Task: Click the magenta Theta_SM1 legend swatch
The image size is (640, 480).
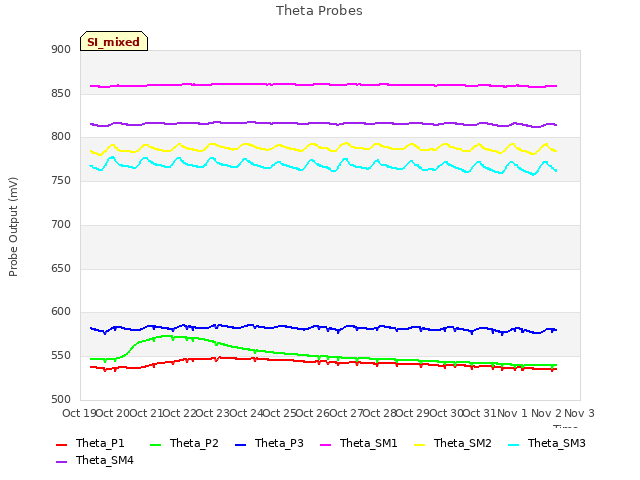Action: (x=326, y=444)
